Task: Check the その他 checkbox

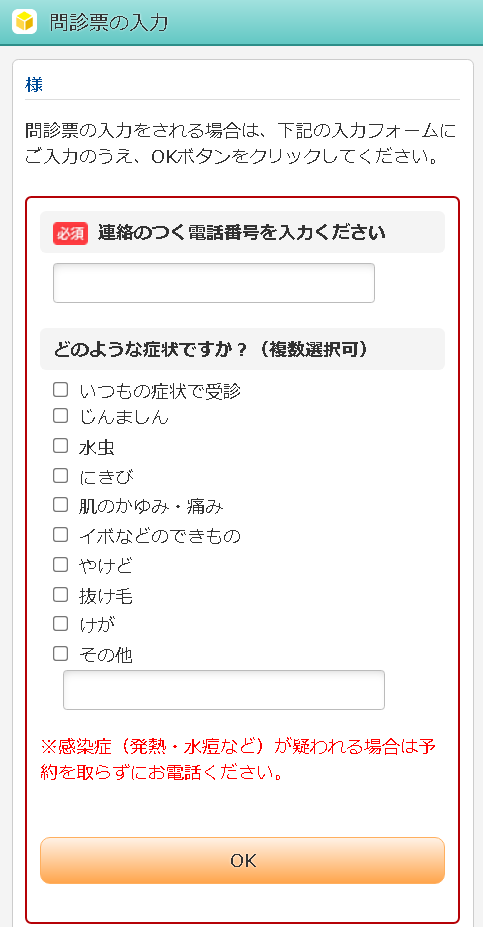Action: 61,653
